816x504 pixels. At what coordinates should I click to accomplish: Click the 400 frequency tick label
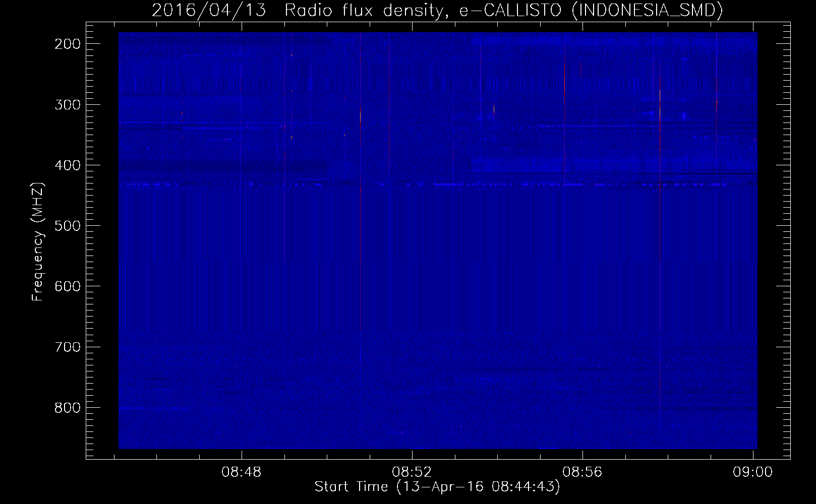click(67, 165)
